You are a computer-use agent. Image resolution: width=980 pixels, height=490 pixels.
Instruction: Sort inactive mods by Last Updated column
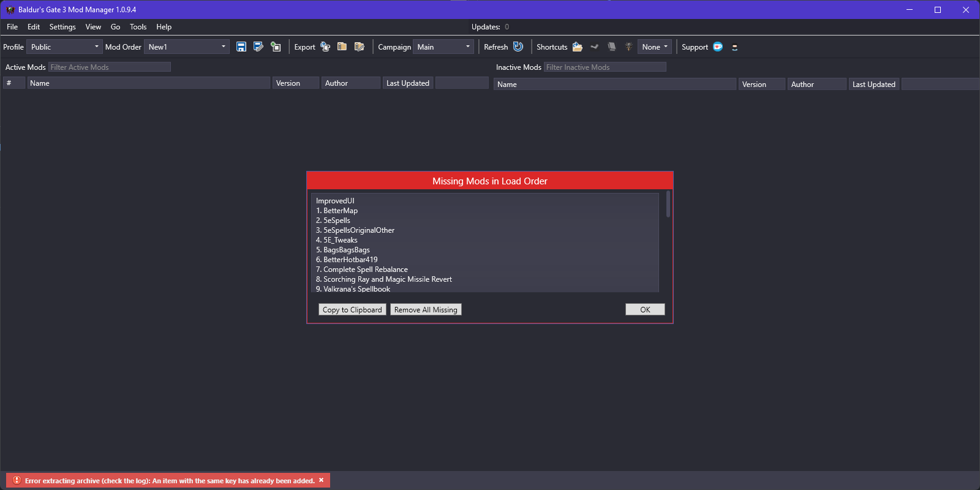tap(874, 84)
